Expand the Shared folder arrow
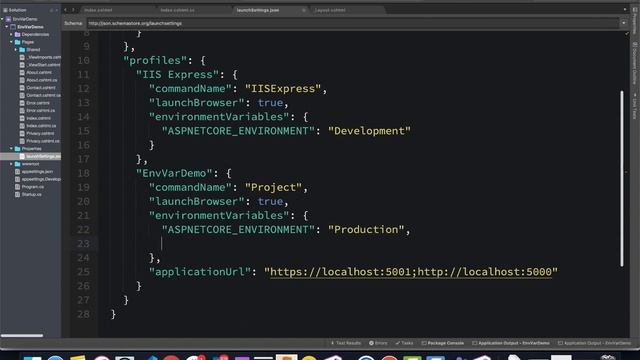The width and height of the screenshot is (640, 360). [x=16, y=50]
